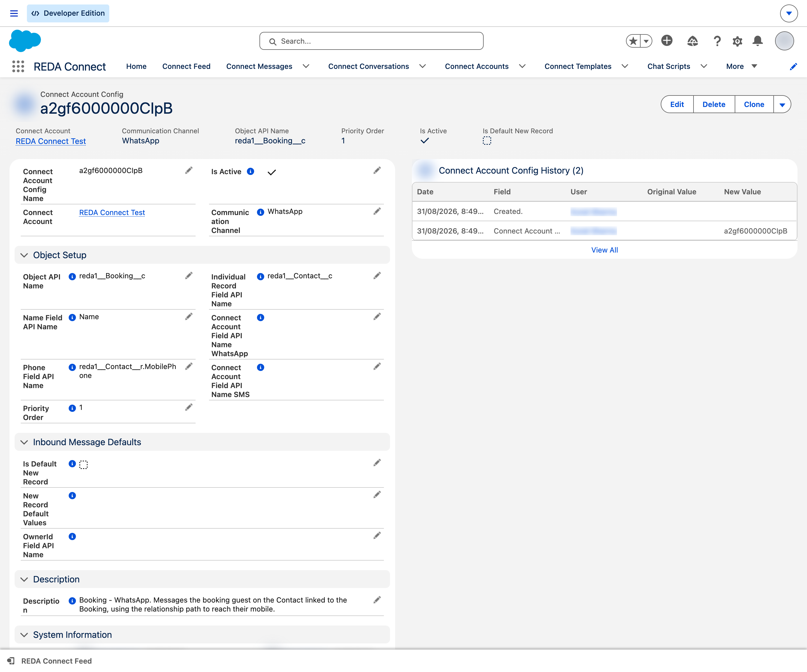
Task: Open the More navigation menu
Action: click(741, 66)
